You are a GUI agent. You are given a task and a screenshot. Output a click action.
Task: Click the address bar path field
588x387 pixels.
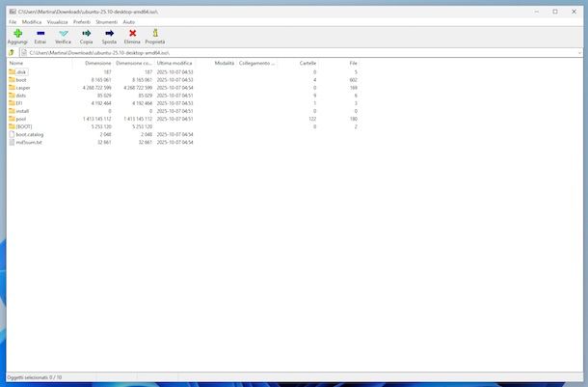[x=299, y=53]
